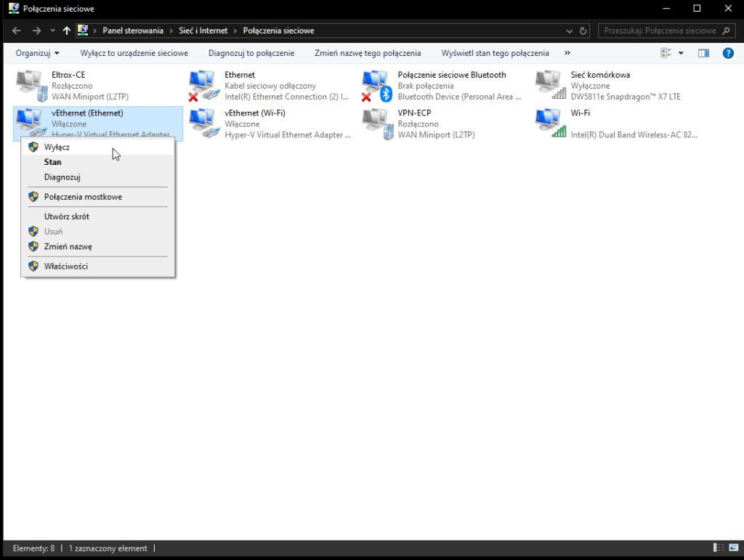Choose Właściwości from the context menu
This screenshot has height=560, width=744.
65,266
